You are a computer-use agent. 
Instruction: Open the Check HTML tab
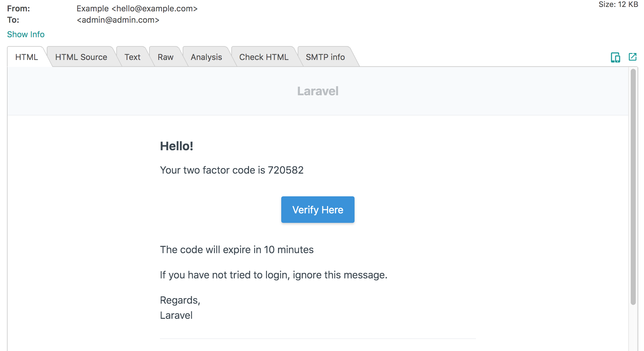click(x=264, y=57)
